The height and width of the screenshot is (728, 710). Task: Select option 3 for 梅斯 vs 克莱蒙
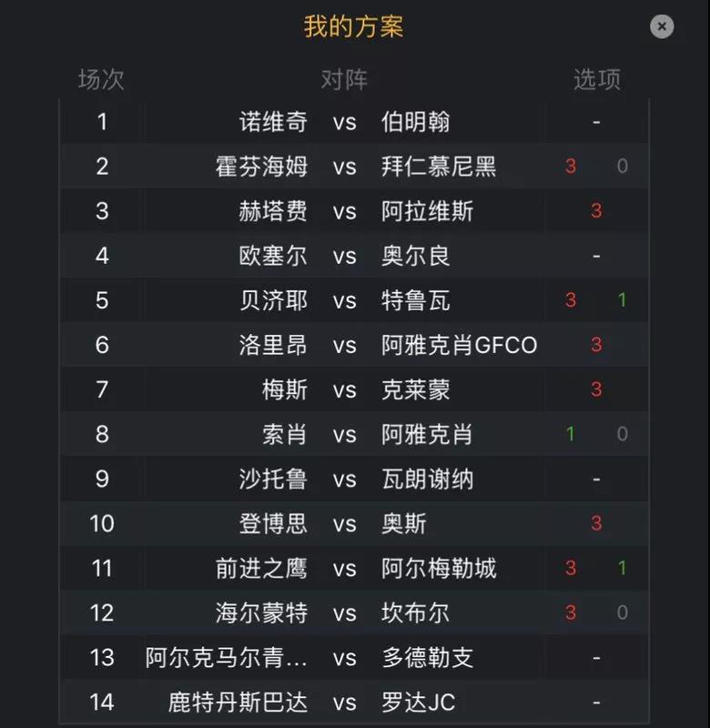[596, 389]
